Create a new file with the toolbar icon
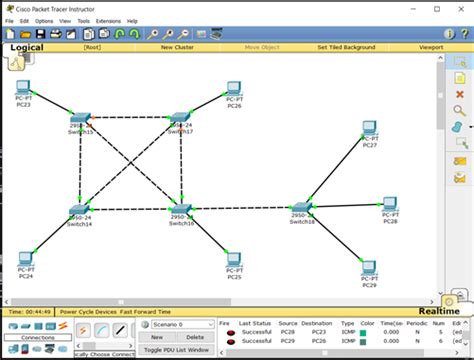 click(x=10, y=34)
